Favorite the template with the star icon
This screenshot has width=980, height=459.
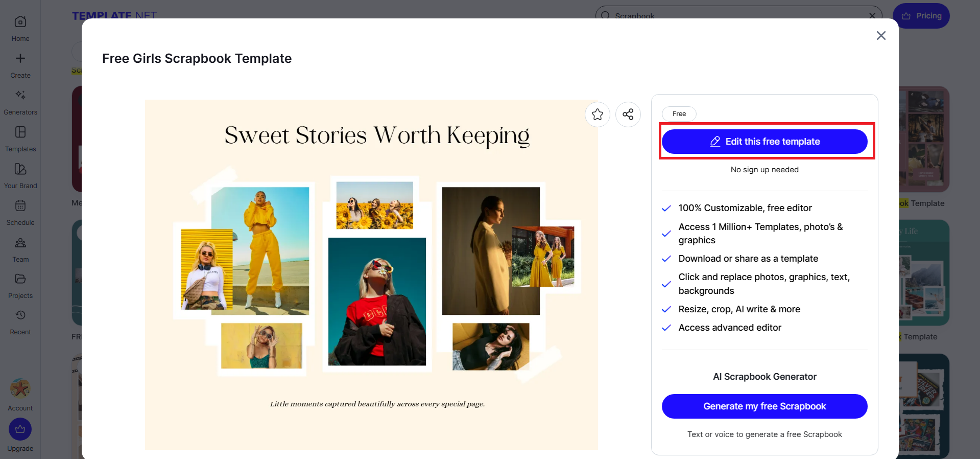coord(597,114)
